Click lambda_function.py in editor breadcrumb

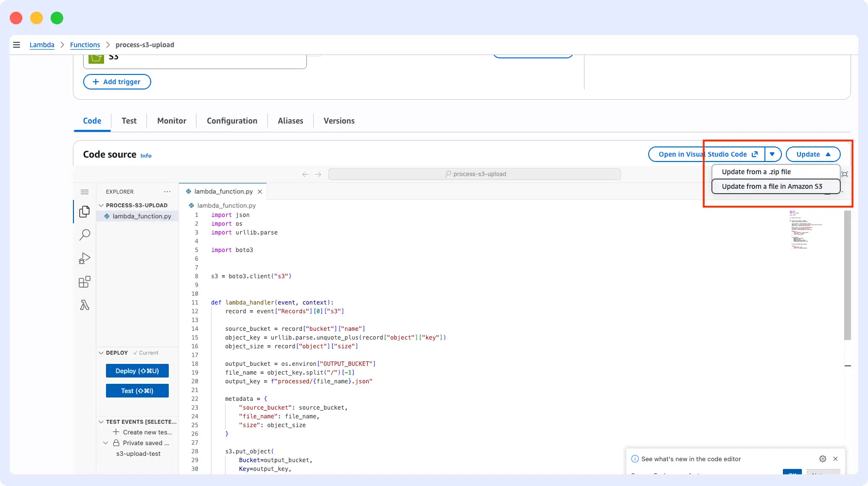226,205
